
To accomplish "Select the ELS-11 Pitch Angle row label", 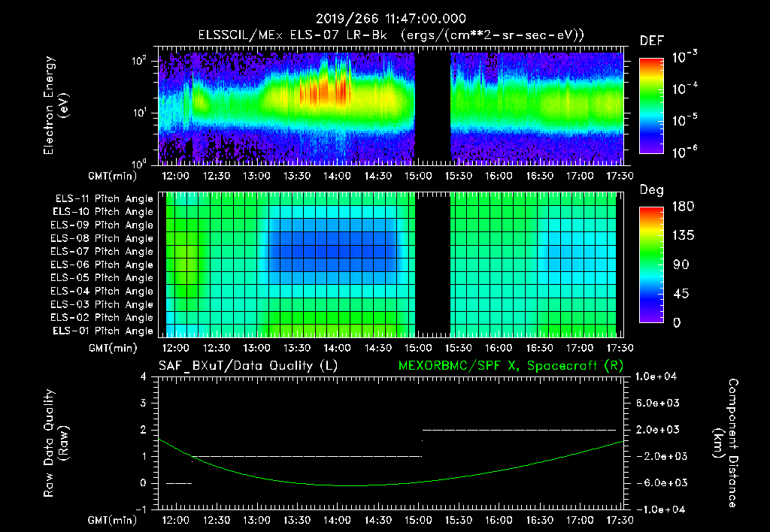I will [104, 199].
